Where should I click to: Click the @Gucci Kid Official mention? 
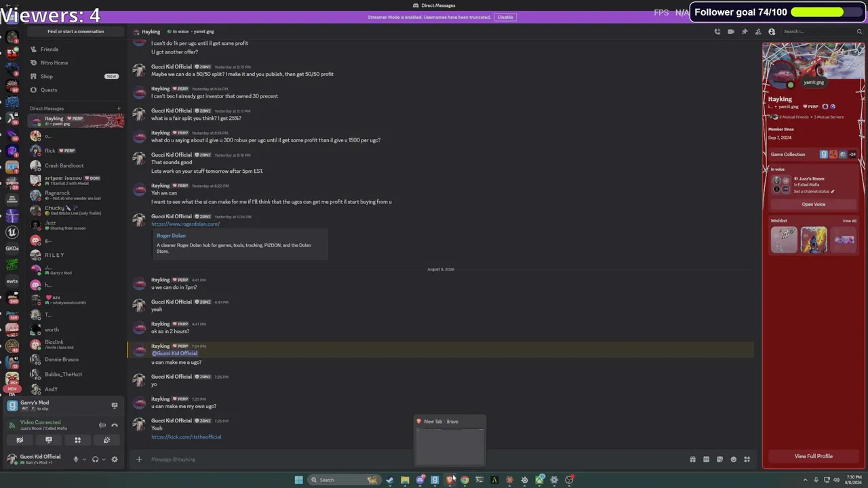pyautogui.click(x=174, y=353)
